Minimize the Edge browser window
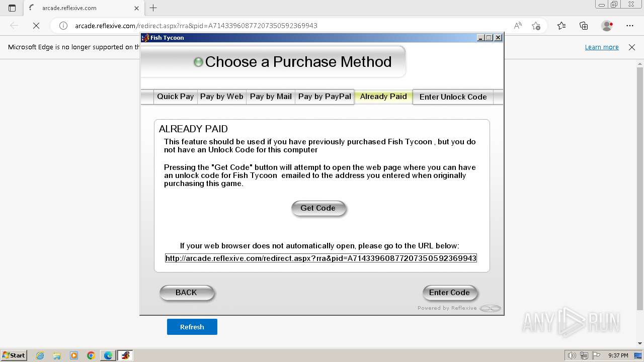This screenshot has height=362, width=644. tap(601, 5)
